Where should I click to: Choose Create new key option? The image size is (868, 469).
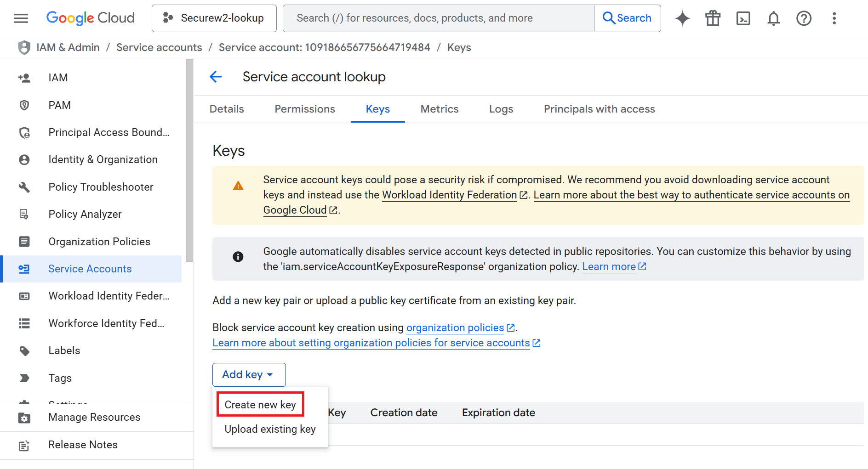pos(260,405)
